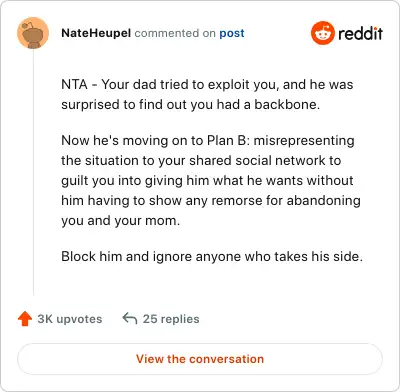The width and height of the screenshot is (400, 392).
Task: Open the commenter's Snoo avatar
Action: pyautogui.click(x=33, y=33)
